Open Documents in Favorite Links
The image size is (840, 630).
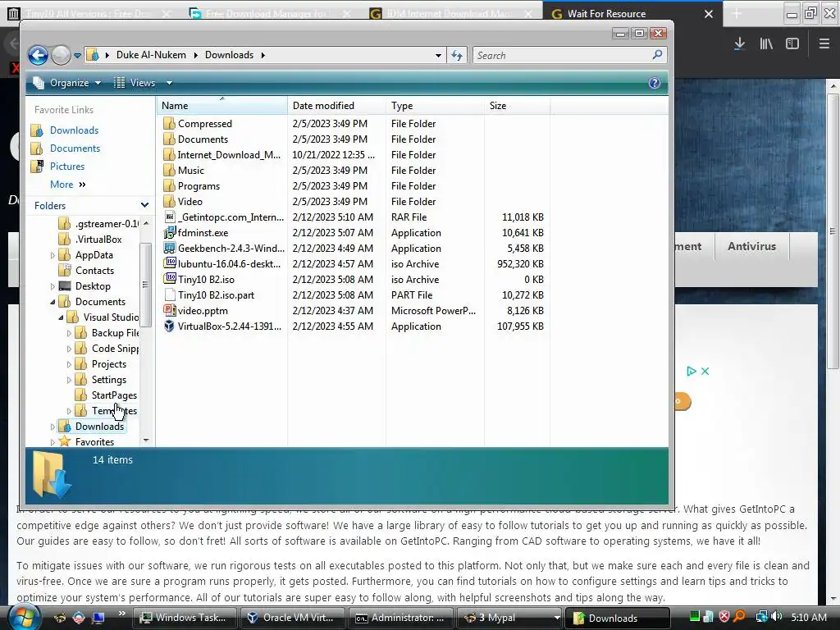(75, 148)
